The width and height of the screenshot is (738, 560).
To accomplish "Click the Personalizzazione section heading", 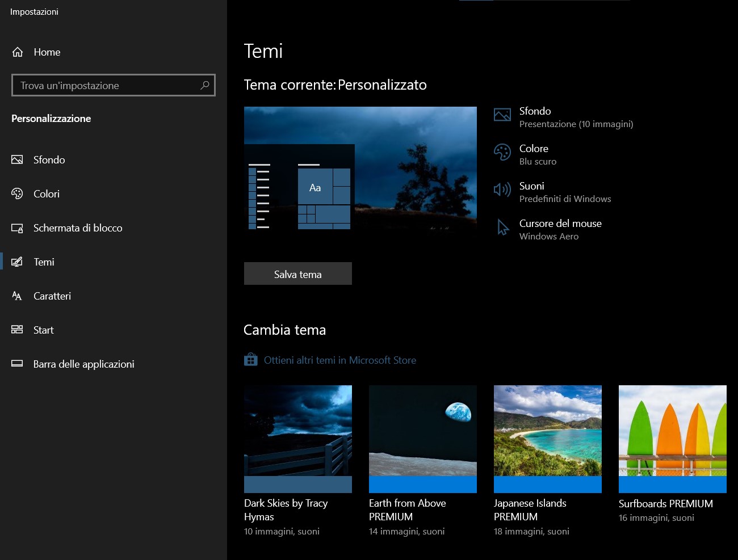I will click(51, 119).
